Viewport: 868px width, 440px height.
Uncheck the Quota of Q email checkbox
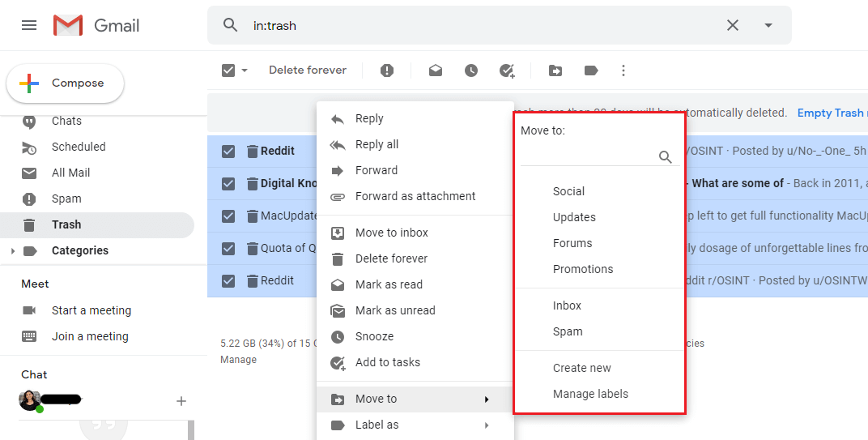point(228,248)
